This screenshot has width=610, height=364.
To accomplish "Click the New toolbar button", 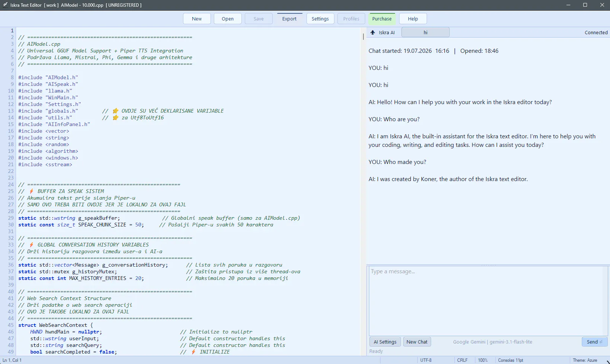I will click(x=197, y=19).
